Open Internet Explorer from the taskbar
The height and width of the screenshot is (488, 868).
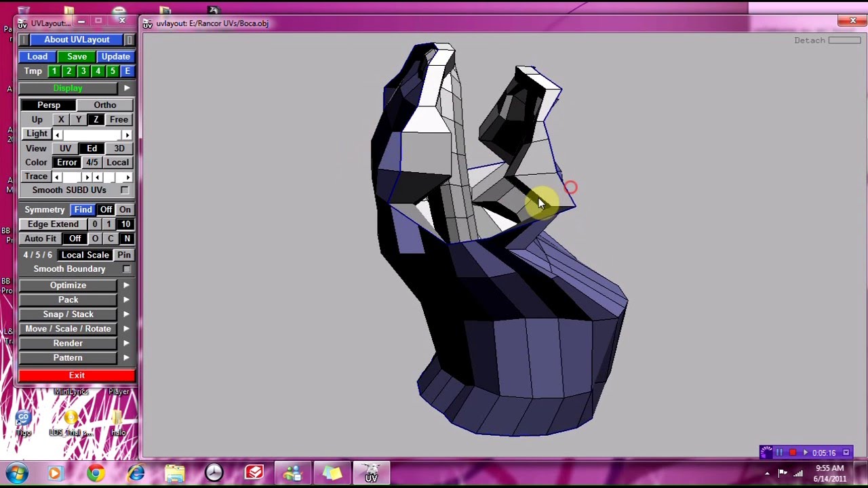[136, 473]
